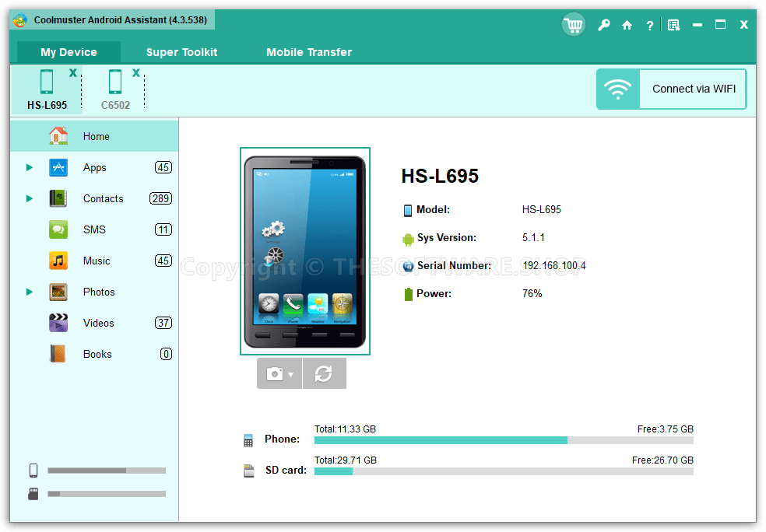Screen dimensions: 766x532
Task: Click the Power battery icon
Action: [x=408, y=294]
